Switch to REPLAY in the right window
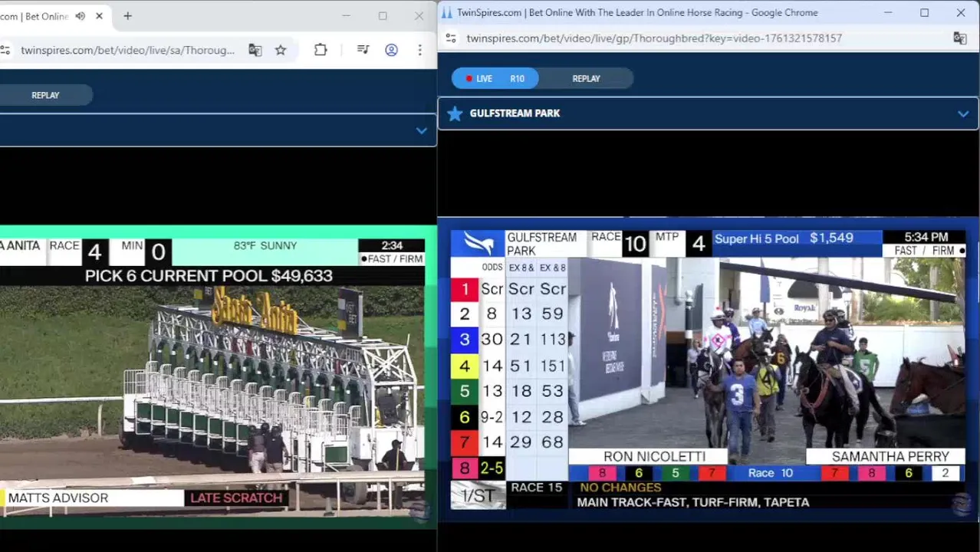Image resolution: width=980 pixels, height=552 pixels. [586, 78]
